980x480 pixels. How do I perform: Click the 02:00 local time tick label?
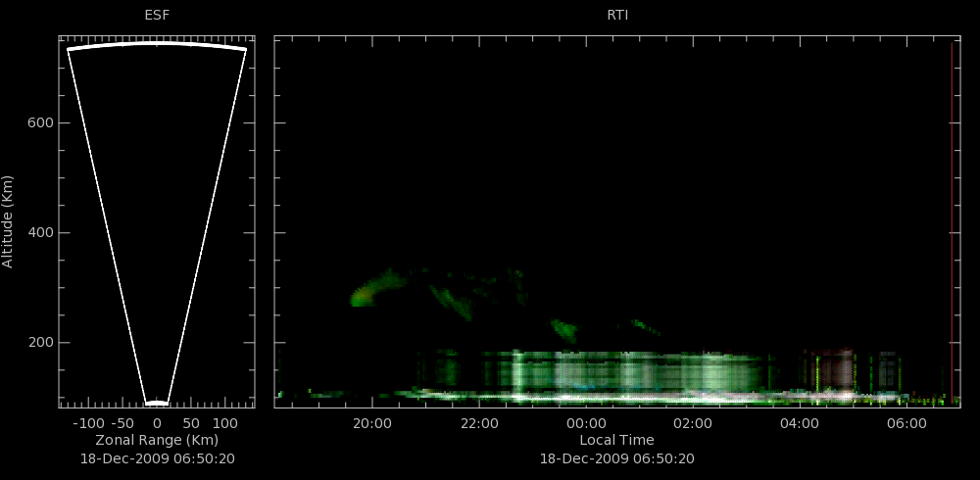pos(693,424)
